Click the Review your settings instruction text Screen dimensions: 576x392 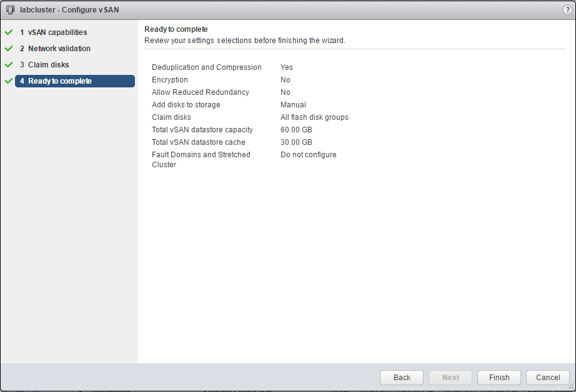[245, 41]
